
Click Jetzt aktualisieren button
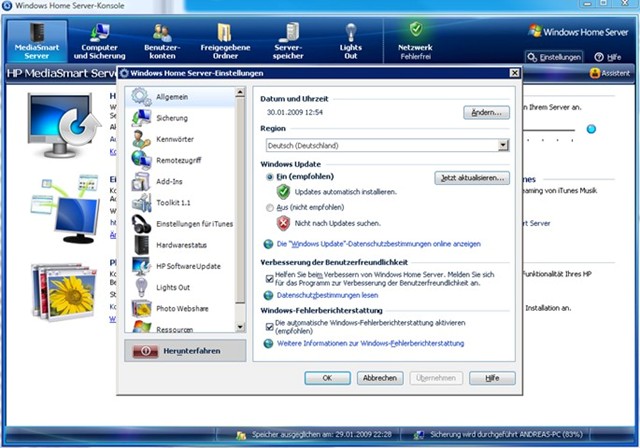pos(472,178)
